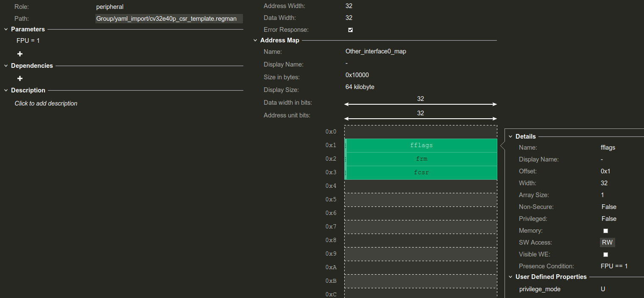Collapse the Address Map section
This screenshot has width=644, height=298.
click(255, 40)
